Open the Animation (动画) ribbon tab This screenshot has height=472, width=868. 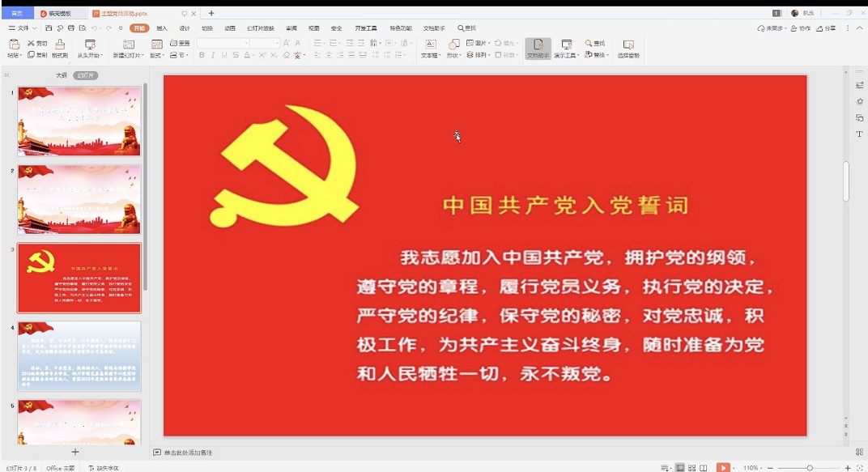tap(230, 28)
